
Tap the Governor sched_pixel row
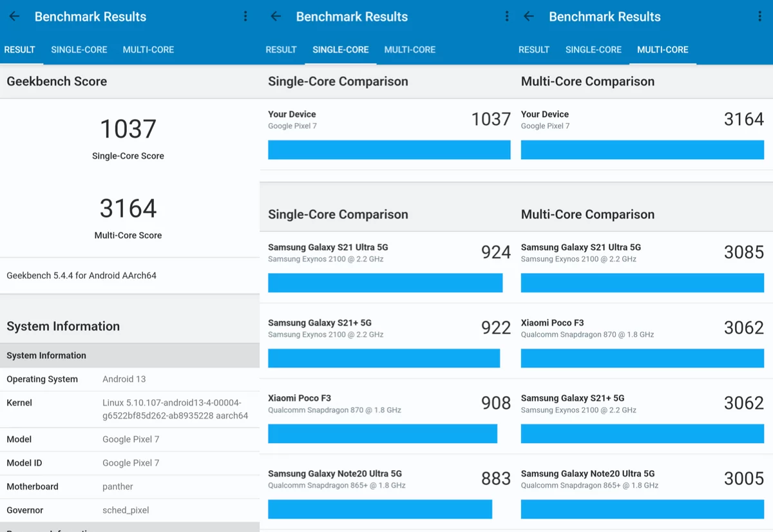(129, 510)
